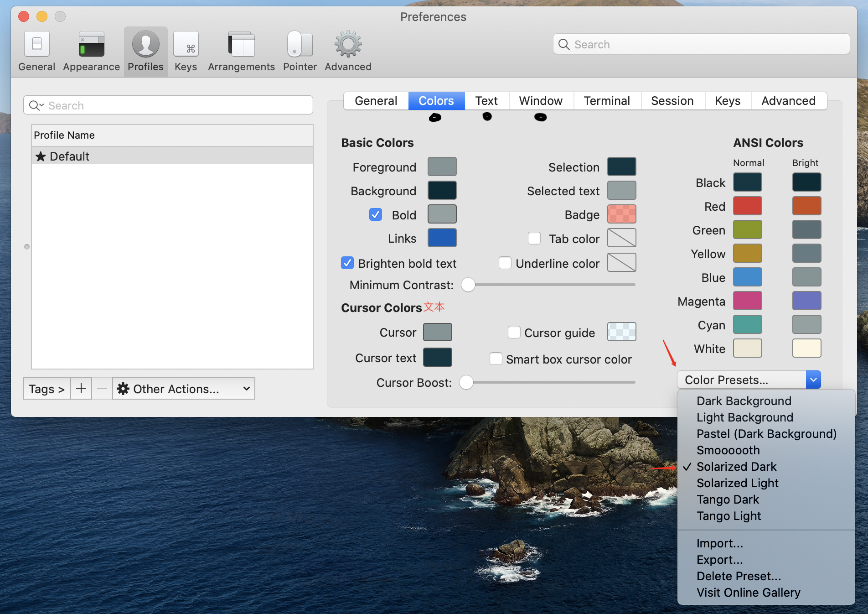Viewport: 868px width, 614px height.
Task: Select Solarized Light preset from menu
Action: (x=737, y=483)
